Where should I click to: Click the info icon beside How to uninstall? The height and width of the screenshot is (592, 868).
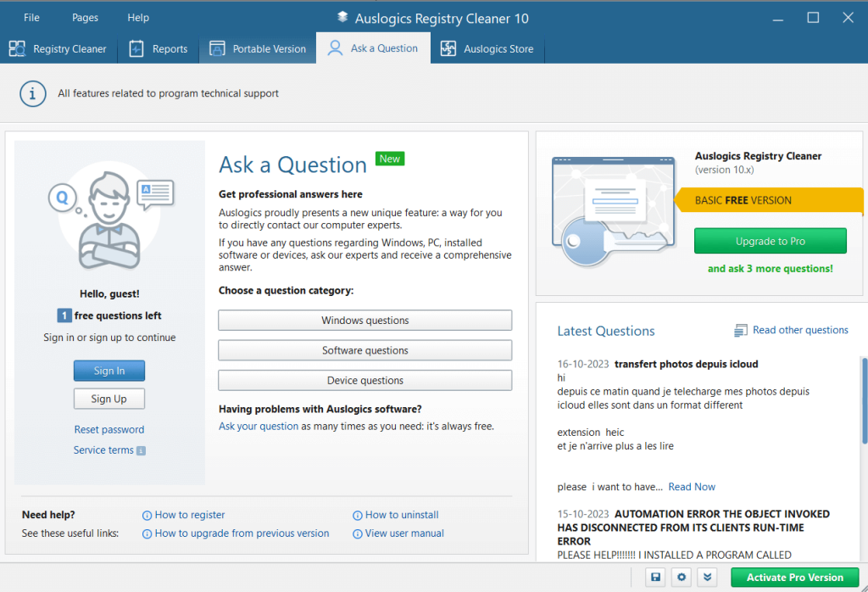point(358,516)
